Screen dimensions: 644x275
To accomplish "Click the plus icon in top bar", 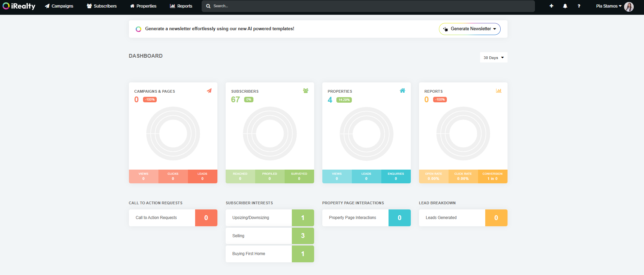I will [x=551, y=6].
